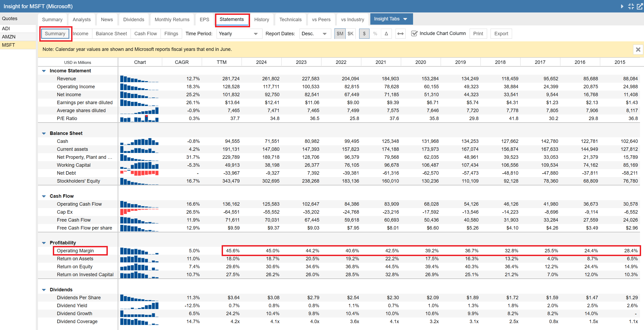Switch units to $K
The width and height of the screenshot is (644, 330).
(350, 34)
